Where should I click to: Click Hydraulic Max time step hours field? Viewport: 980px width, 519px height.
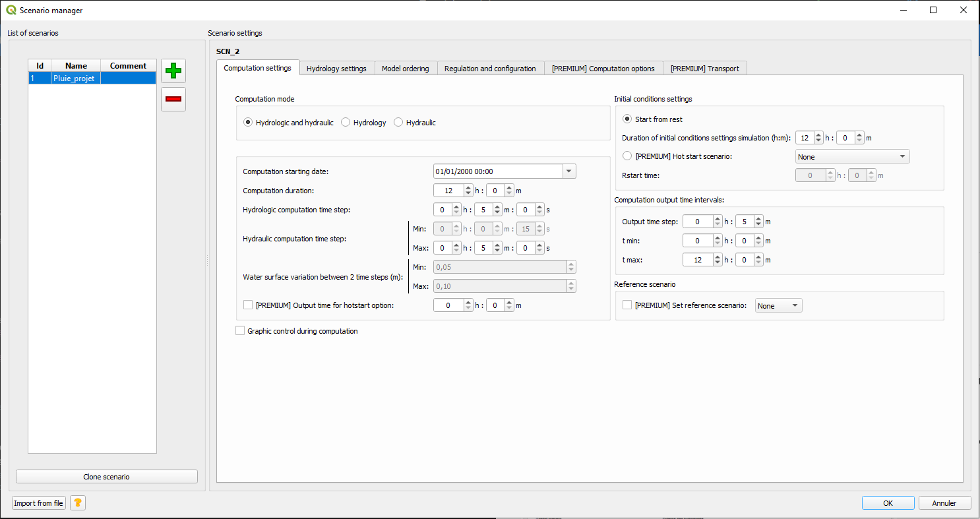pos(442,248)
